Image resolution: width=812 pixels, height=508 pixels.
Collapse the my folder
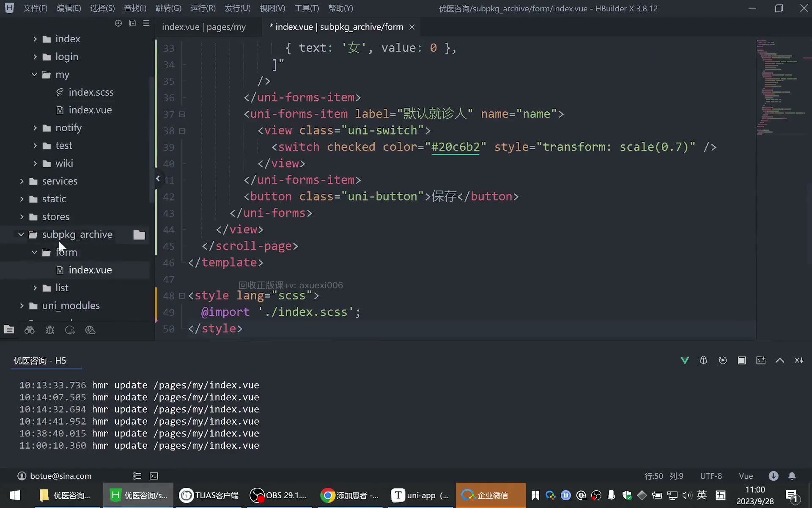coord(34,75)
